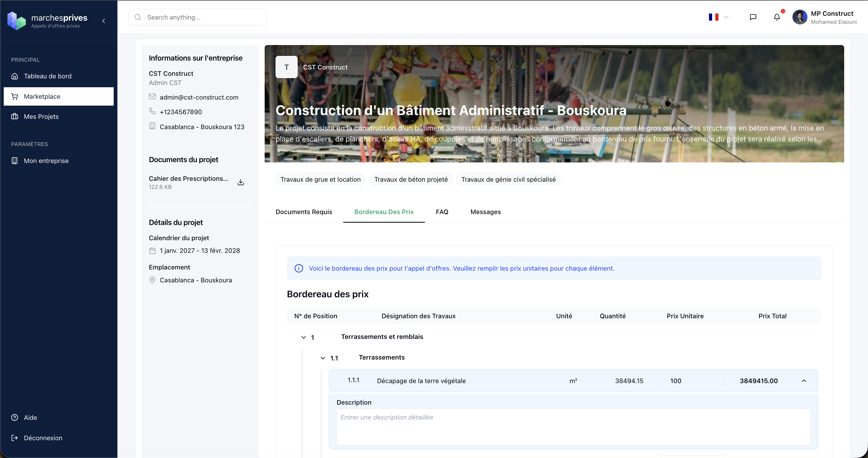The width and height of the screenshot is (868, 458).
Task: Open the French flag language dropdown
Action: pos(718,17)
